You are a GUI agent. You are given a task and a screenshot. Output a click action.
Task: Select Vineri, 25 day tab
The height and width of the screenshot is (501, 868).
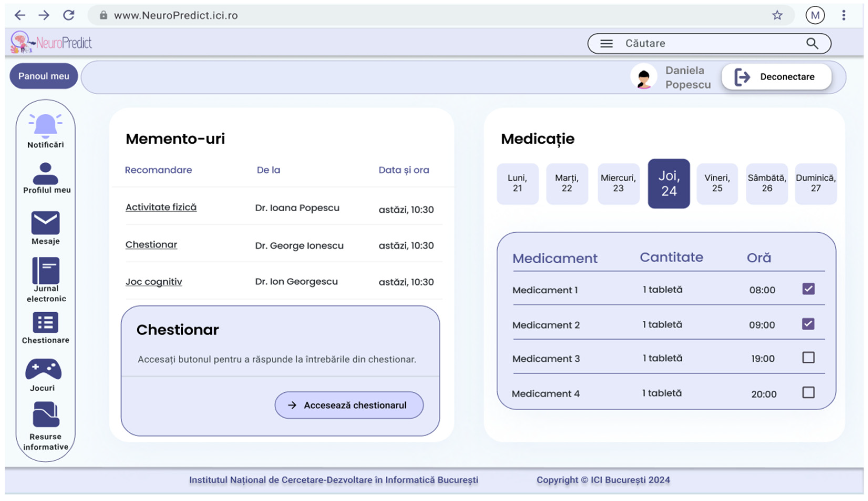tap(717, 183)
